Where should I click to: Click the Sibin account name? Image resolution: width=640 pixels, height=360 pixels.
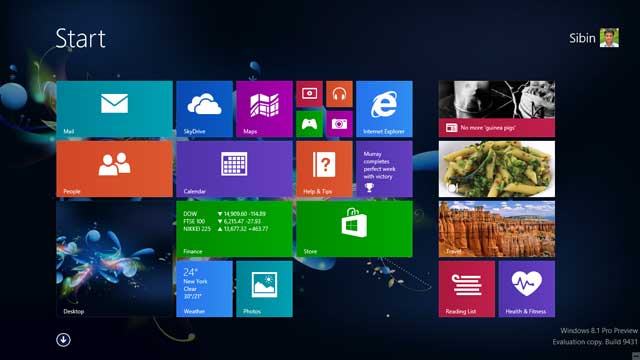(x=582, y=38)
